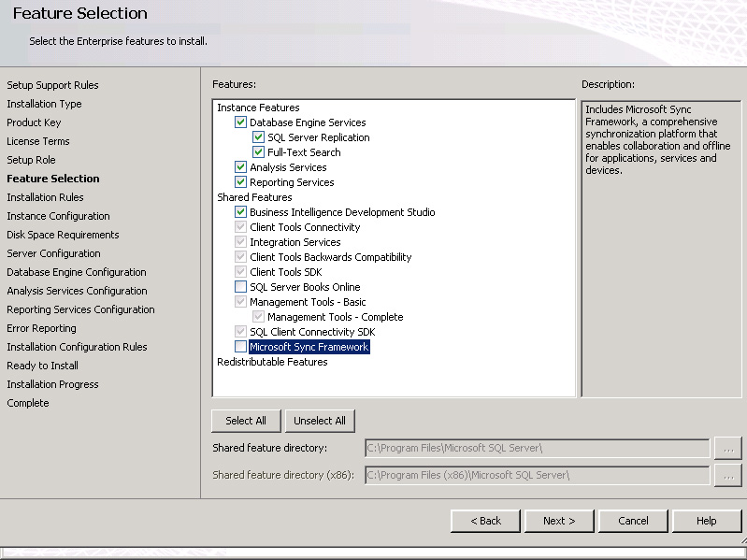Toggle Integration Services checkbox
The image size is (747, 560).
click(x=240, y=242)
